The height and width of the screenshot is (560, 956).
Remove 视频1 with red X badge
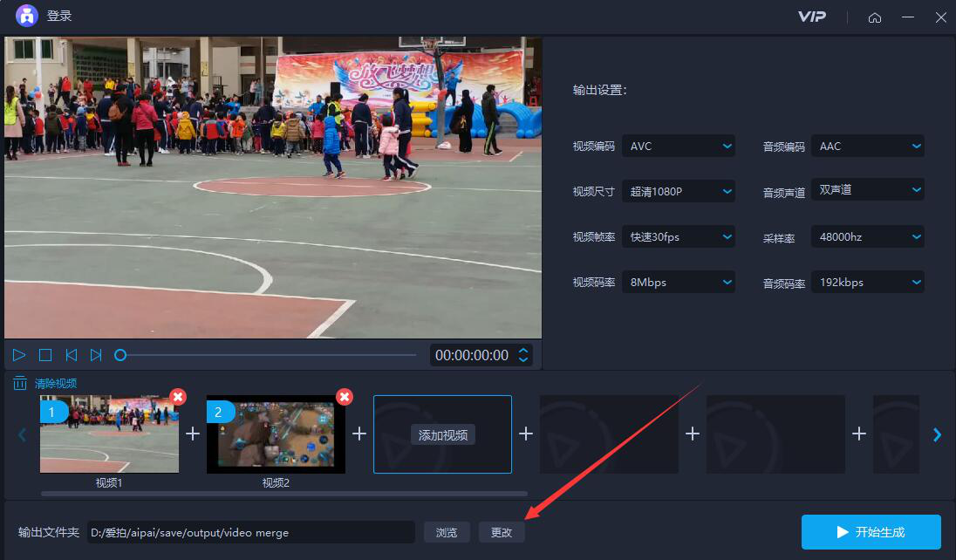(177, 397)
